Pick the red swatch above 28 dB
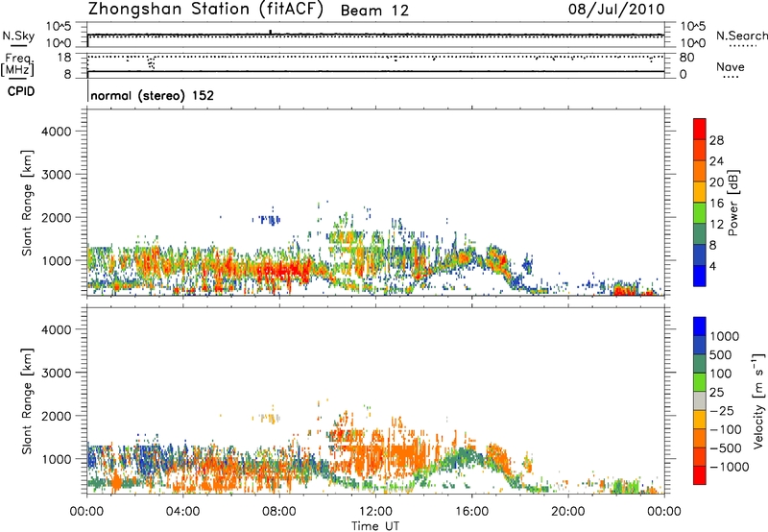768x532 pixels. [x=700, y=130]
